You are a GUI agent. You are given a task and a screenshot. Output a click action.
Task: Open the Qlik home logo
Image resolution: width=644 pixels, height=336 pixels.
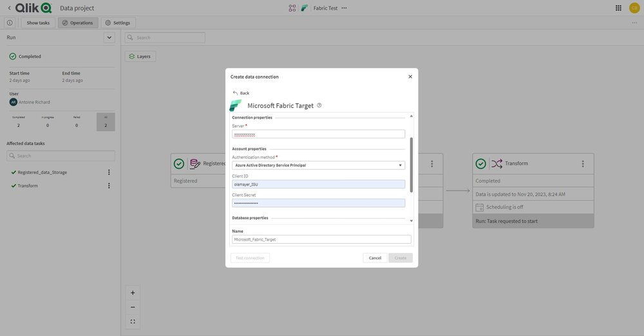[33, 8]
